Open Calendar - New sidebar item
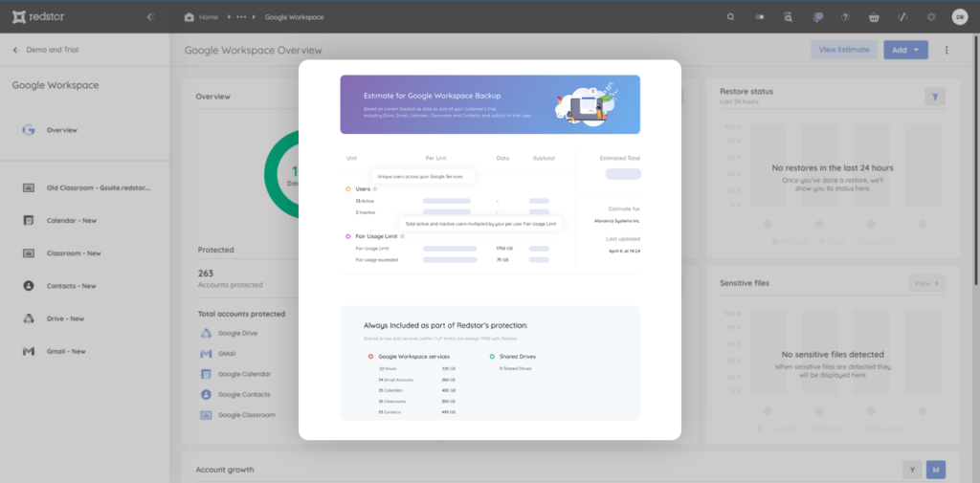Screen dimensions: 980x483 click(x=71, y=221)
